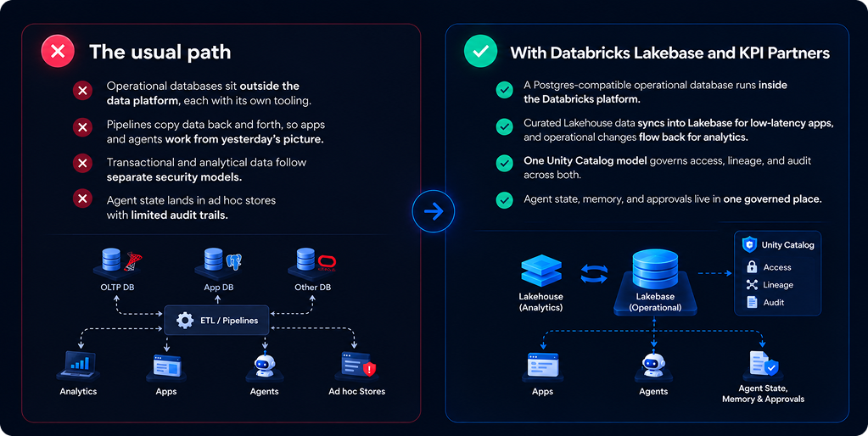Viewport: 868px width, 436px height.
Task: Click the large red X icon beside The usual path
Action: point(58,52)
